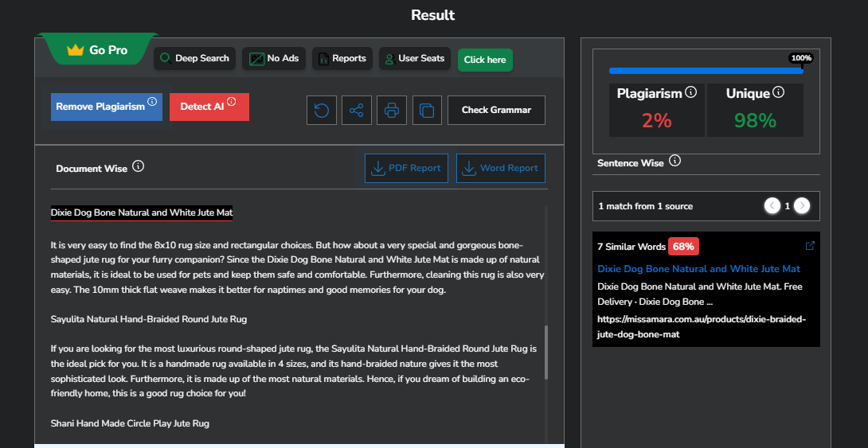Image resolution: width=868 pixels, height=448 pixels.
Task: Show info tooltip on Remove Plagiarism
Action: point(152,102)
